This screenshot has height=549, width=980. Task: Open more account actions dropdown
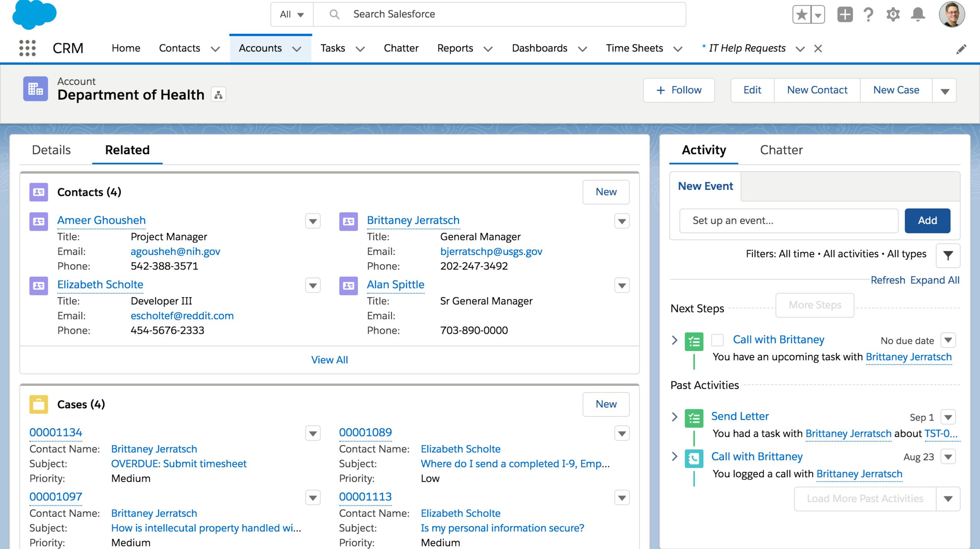[944, 90]
